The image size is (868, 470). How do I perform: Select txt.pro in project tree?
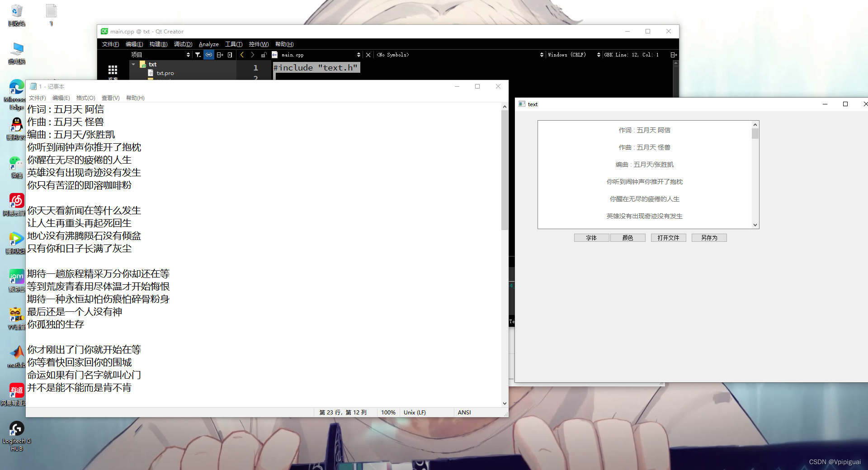[x=165, y=73]
